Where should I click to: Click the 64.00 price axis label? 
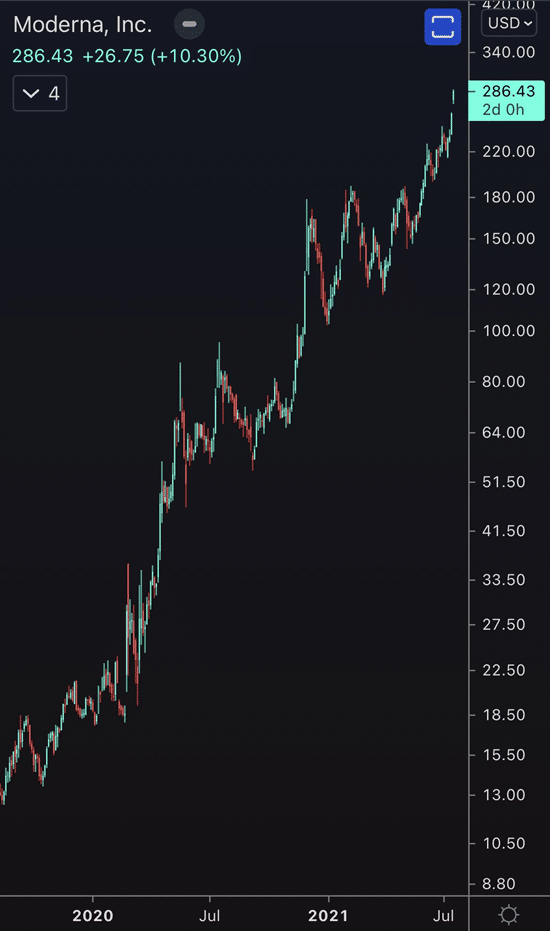(x=504, y=432)
